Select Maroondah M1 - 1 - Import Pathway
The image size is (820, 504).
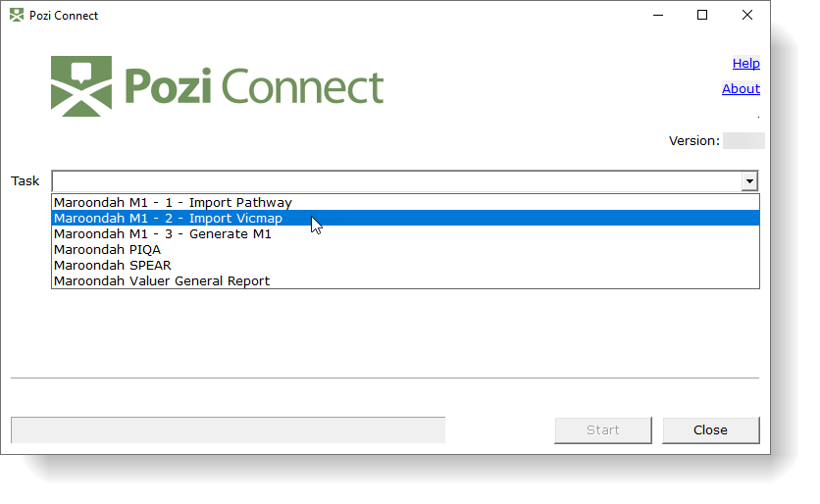click(x=173, y=203)
